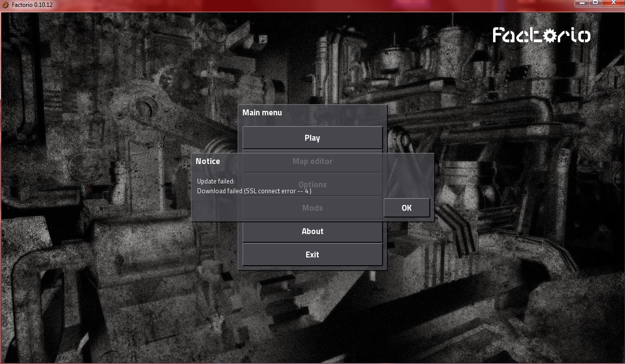625x364 pixels.
Task: Dismiss the notice with the OK button
Action: point(406,208)
